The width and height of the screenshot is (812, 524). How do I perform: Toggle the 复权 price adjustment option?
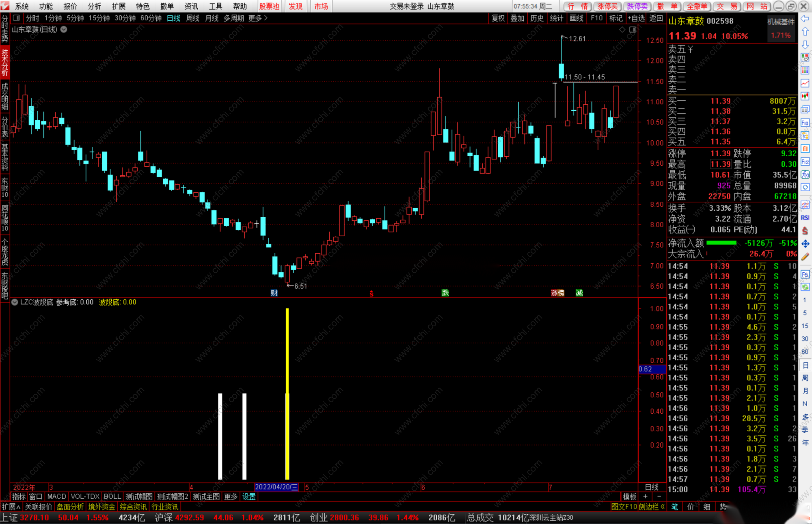[498, 18]
